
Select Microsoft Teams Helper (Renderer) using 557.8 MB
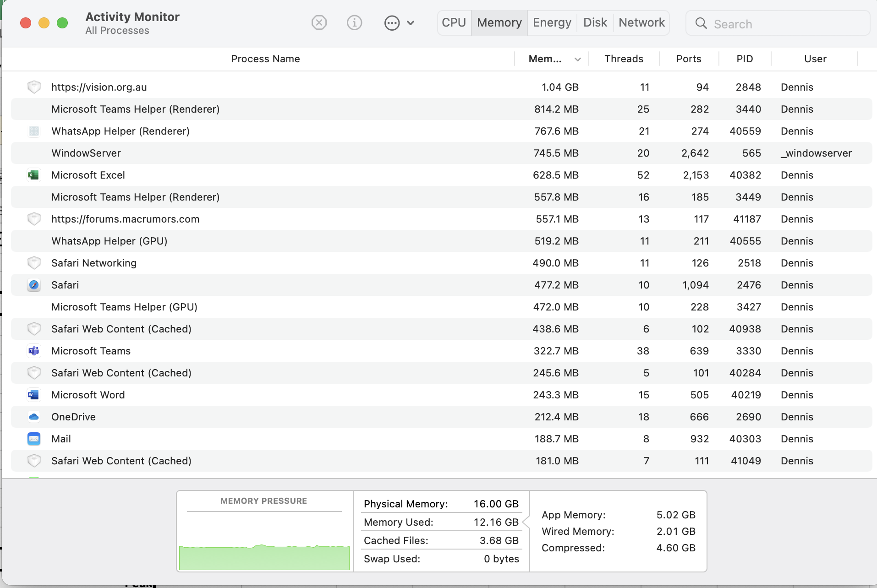click(x=442, y=197)
